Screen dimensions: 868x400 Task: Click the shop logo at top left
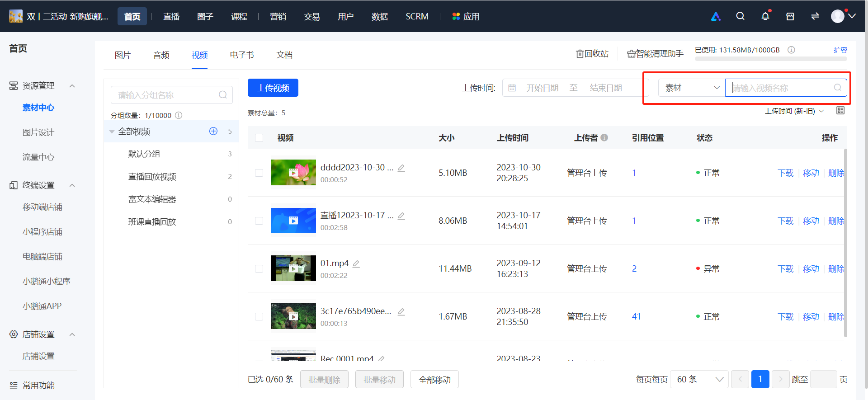(x=16, y=16)
